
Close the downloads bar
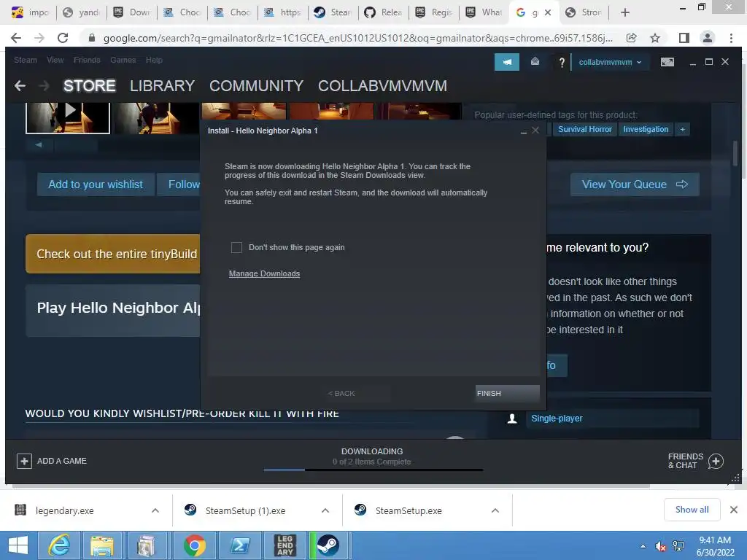734,510
